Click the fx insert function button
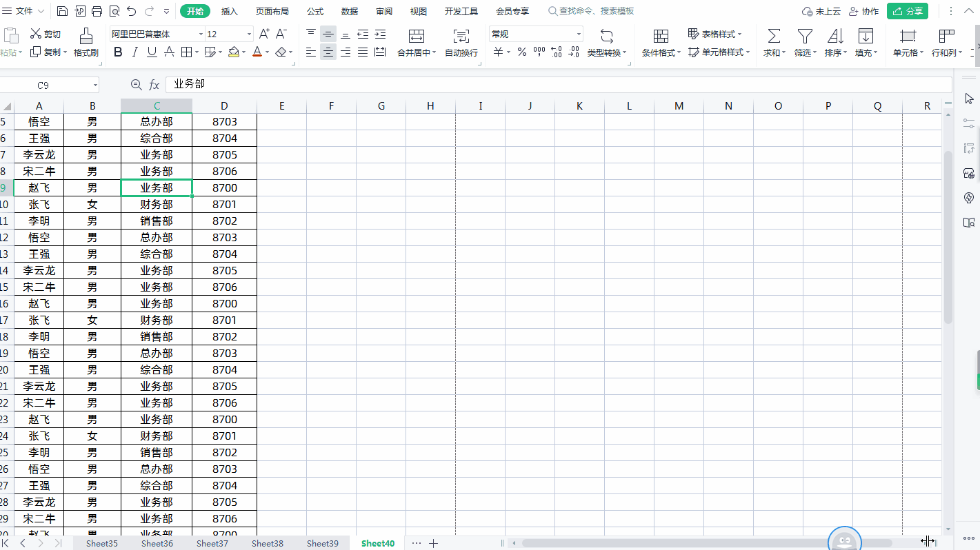 [154, 85]
